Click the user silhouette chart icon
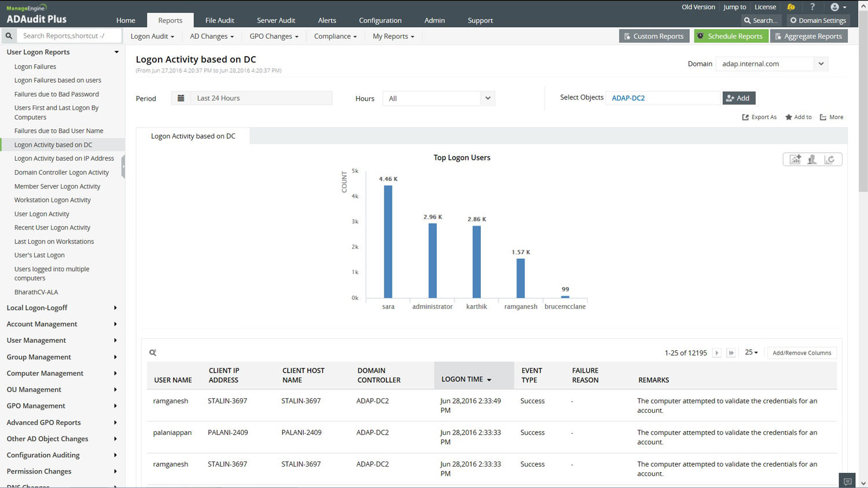Image resolution: width=868 pixels, height=488 pixels. 812,160
